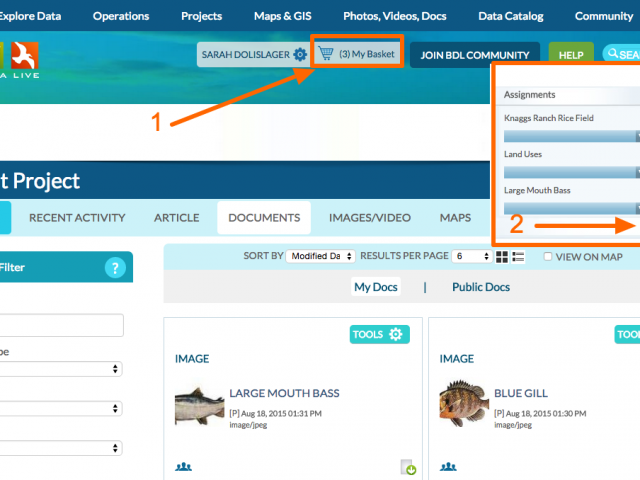This screenshot has width=640, height=480.
Task: Open the Photos, Videos, Docs menu
Action: pyautogui.click(x=395, y=16)
